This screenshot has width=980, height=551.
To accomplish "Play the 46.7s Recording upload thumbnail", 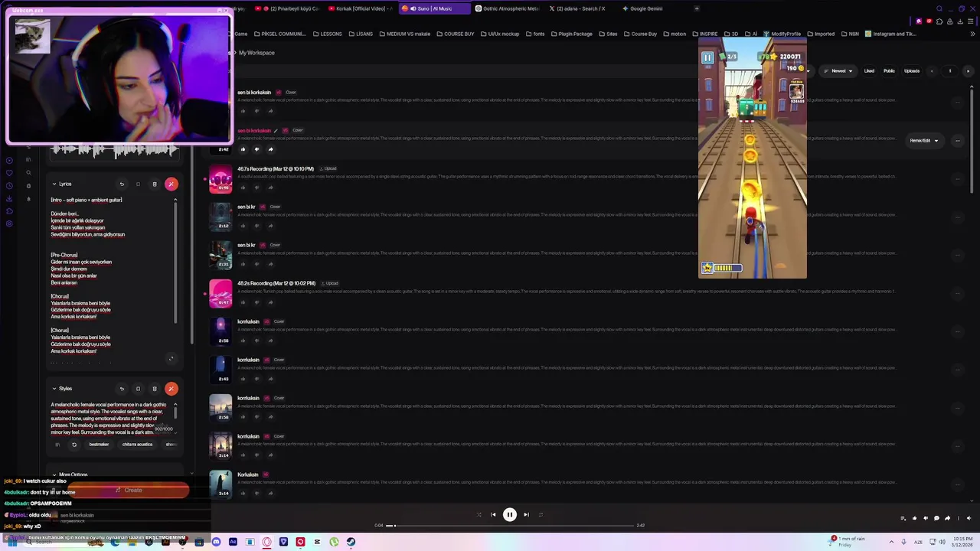I will [220, 178].
